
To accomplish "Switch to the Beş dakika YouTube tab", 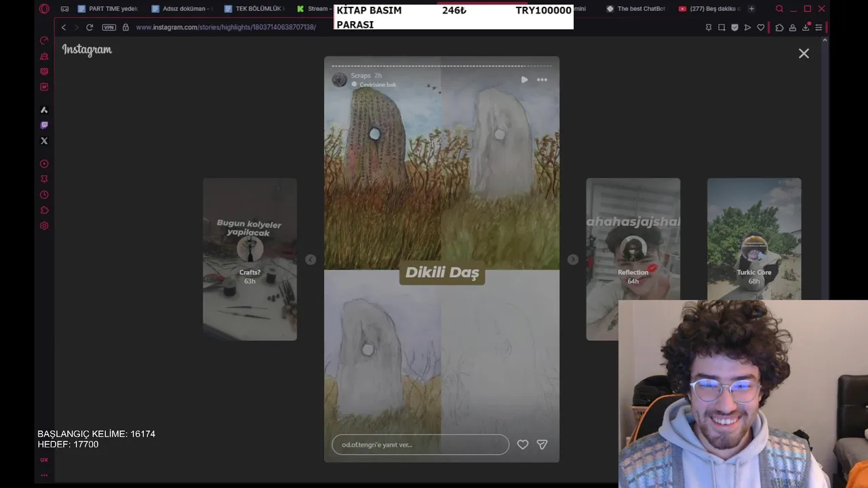I will [709, 9].
